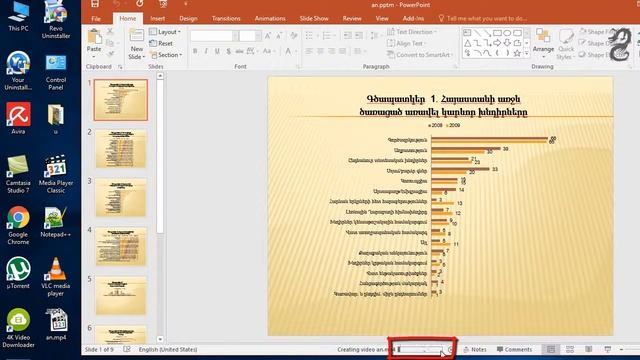Select the 5-Point Star shape

click(x=517, y=53)
